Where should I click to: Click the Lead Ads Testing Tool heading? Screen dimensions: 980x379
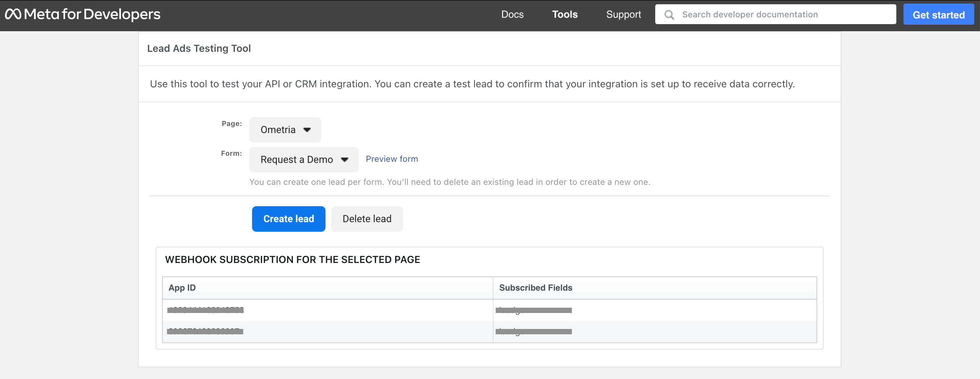[x=199, y=48]
